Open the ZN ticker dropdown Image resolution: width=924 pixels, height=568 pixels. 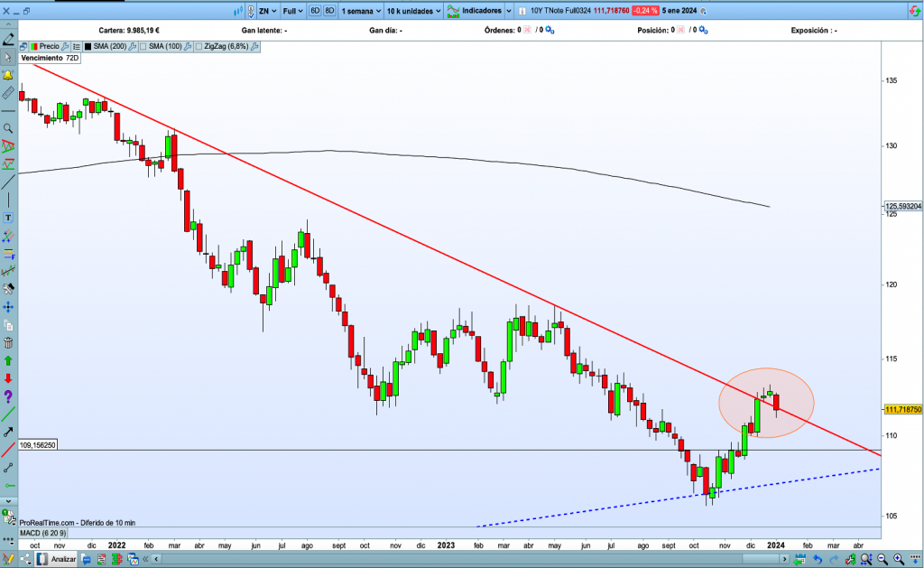click(266, 12)
